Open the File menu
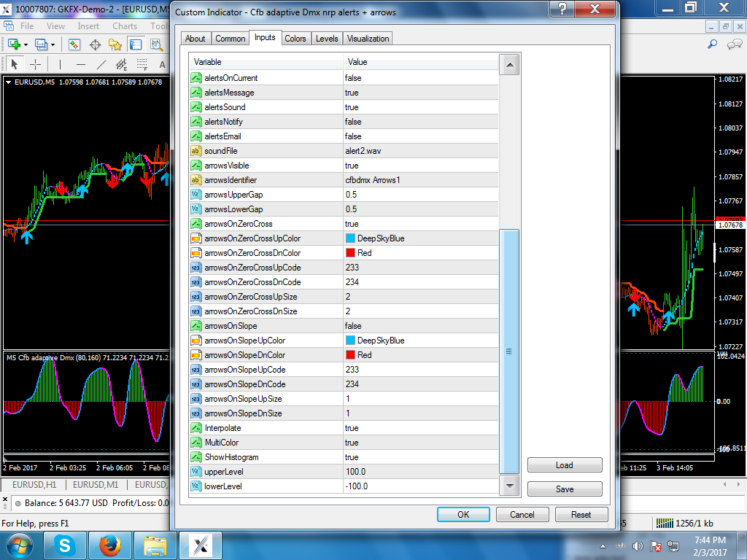747x560 pixels. tap(27, 26)
